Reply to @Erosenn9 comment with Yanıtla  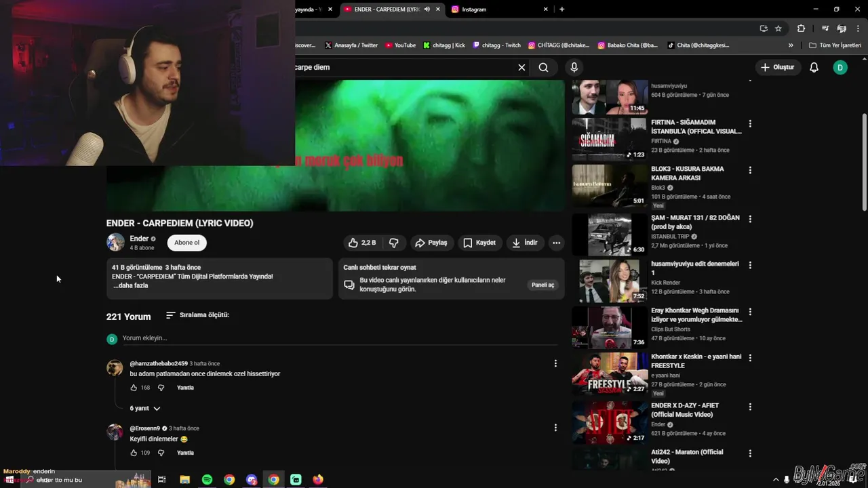(185, 453)
